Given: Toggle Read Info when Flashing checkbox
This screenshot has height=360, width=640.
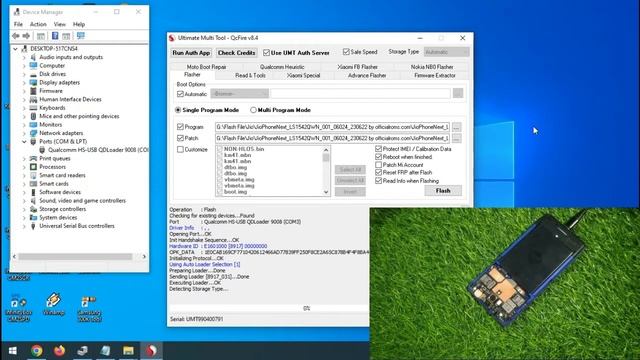Looking at the screenshot, I should (378, 181).
